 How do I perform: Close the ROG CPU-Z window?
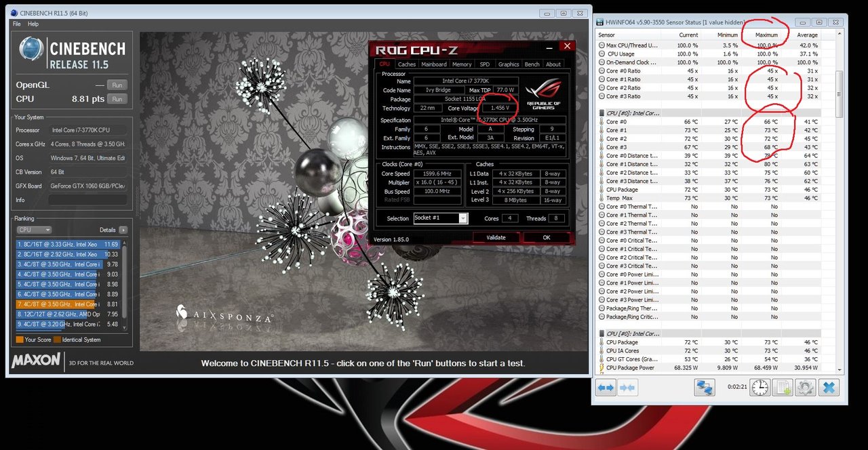[x=567, y=46]
